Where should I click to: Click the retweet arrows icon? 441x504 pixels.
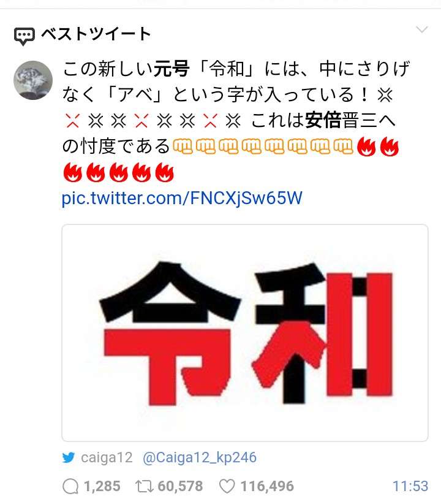144,486
